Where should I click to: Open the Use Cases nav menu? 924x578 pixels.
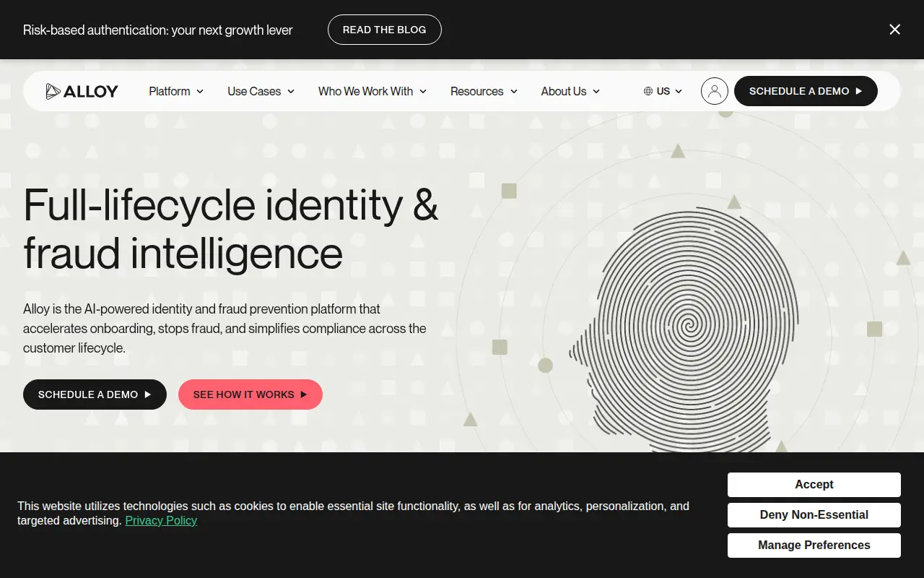(261, 91)
